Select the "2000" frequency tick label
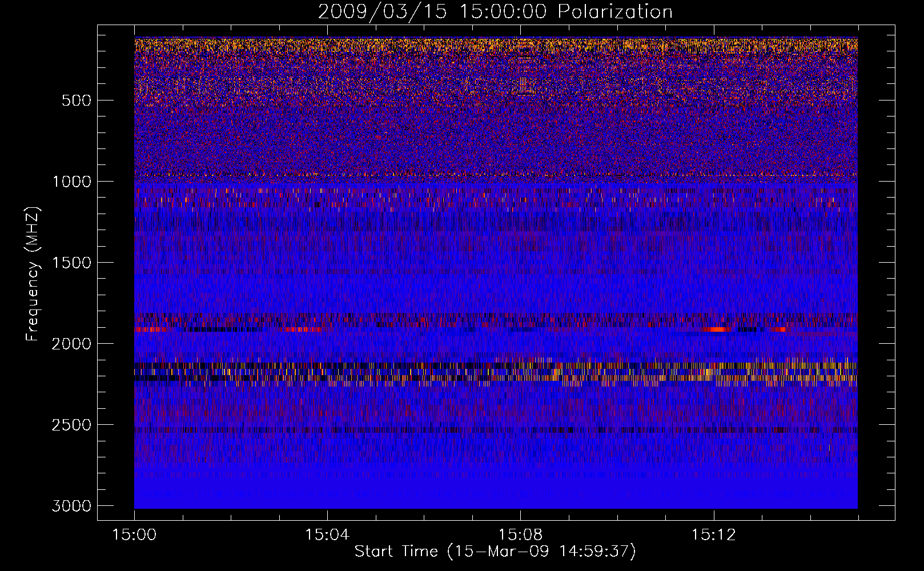924x571 pixels. click(x=71, y=344)
